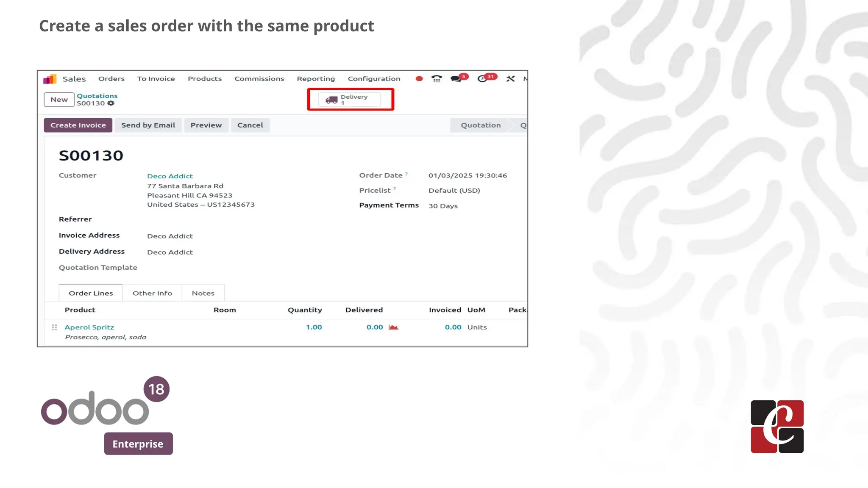Image resolution: width=868 pixels, height=488 pixels.
Task: Cancel the sales order
Action: (250, 125)
